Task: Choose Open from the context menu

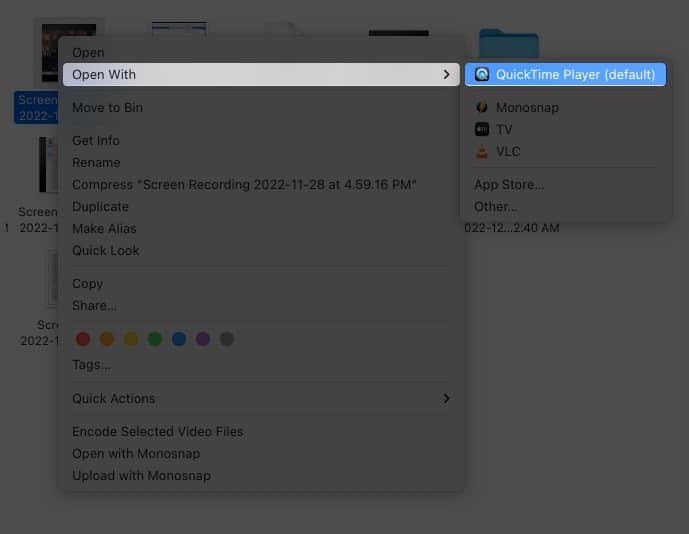Action: tap(261, 52)
